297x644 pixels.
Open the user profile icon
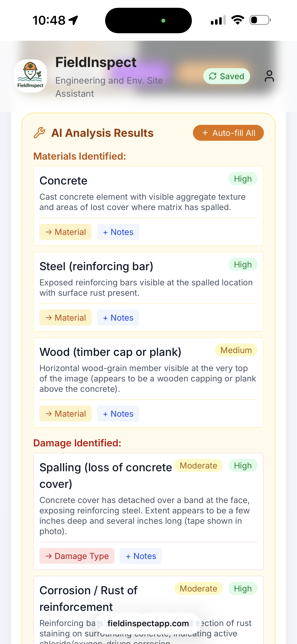(x=269, y=76)
